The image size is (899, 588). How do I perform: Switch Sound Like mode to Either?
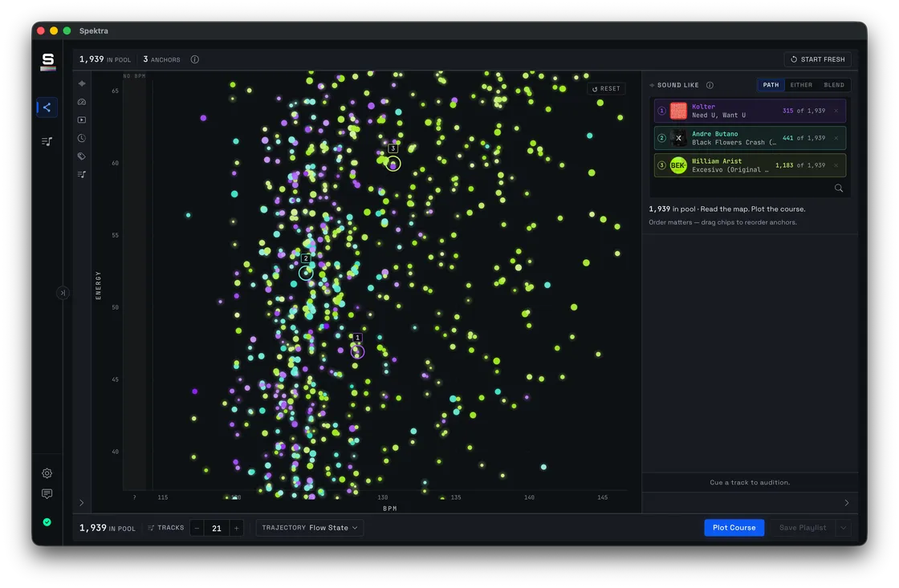tap(801, 85)
